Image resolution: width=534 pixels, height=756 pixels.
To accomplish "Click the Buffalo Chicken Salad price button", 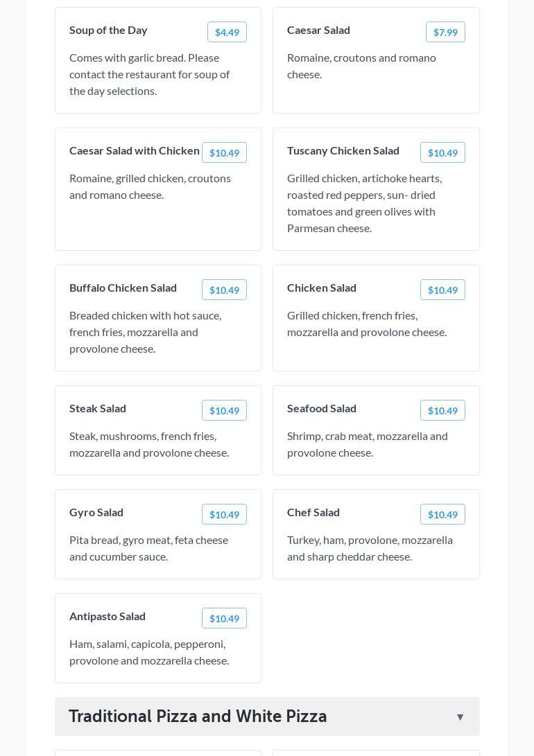I will tap(224, 290).
